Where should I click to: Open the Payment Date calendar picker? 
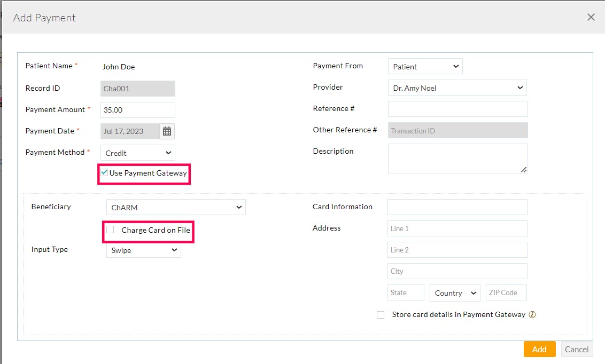[167, 131]
